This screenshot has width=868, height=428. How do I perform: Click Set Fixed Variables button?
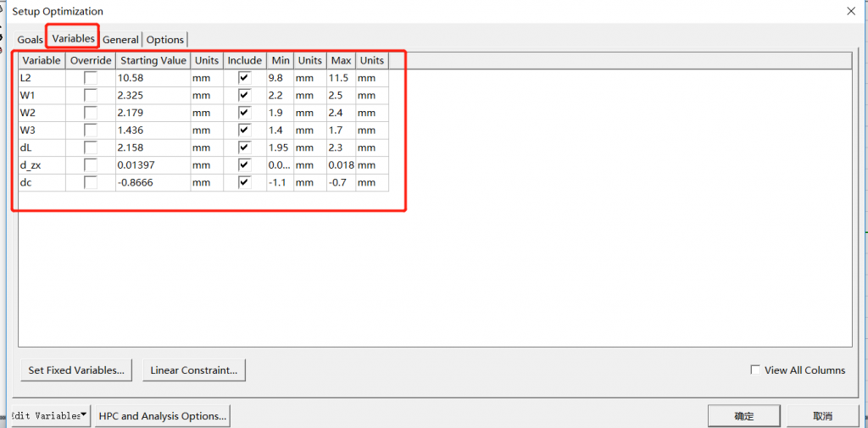tap(76, 370)
